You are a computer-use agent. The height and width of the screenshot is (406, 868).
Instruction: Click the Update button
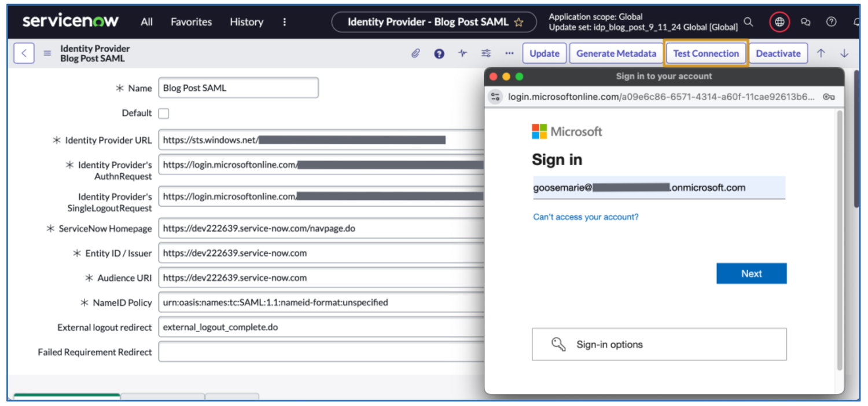[x=545, y=53]
